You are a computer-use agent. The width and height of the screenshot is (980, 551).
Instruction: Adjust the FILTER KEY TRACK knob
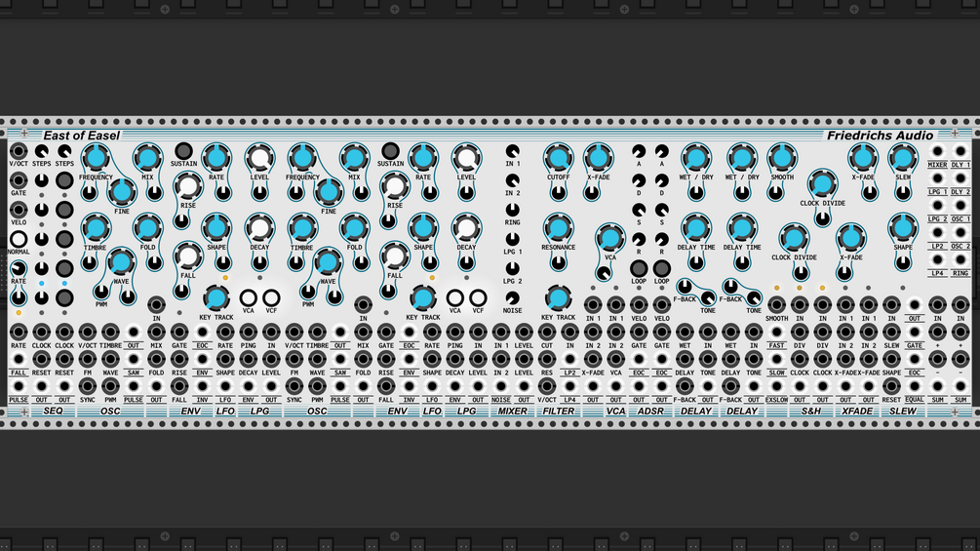pos(558,298)
